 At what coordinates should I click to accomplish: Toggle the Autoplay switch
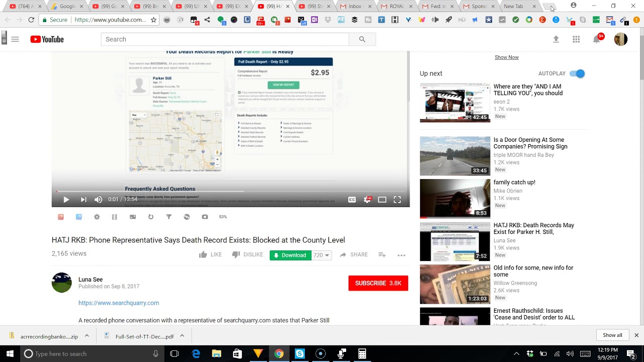point(578,73)
